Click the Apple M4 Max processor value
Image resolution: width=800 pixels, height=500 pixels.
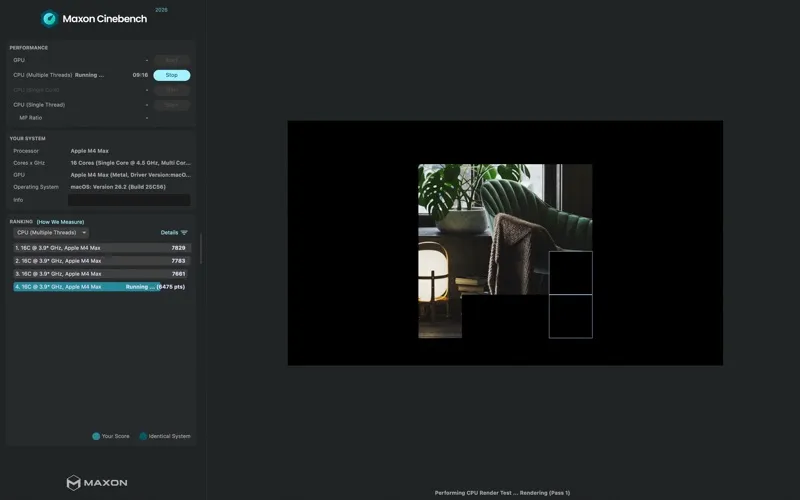coord(89,151)
